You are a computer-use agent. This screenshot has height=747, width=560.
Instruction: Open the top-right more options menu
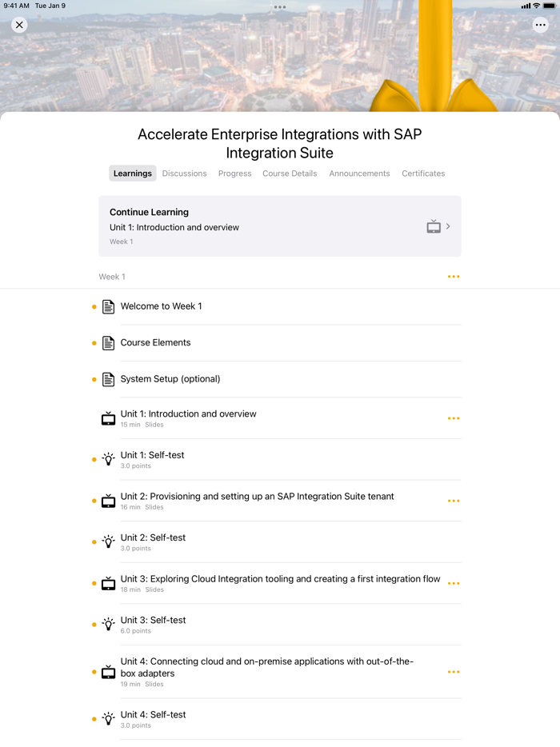(541, 25)
